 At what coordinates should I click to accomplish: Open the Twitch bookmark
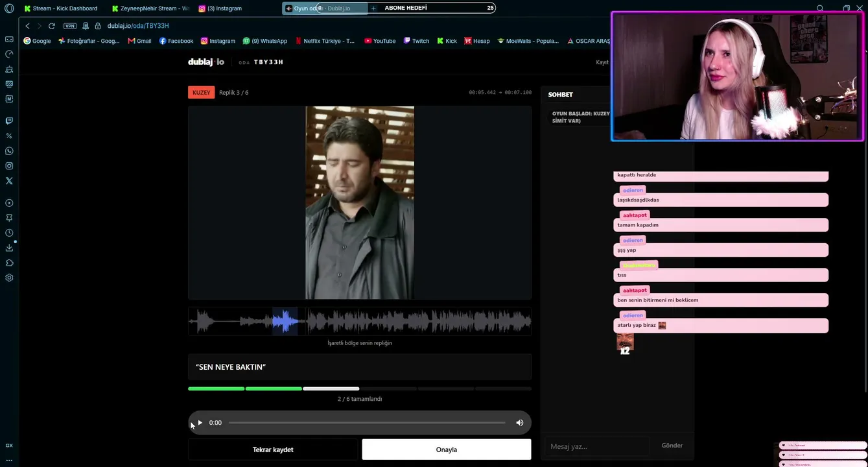[x=416, y=41]
